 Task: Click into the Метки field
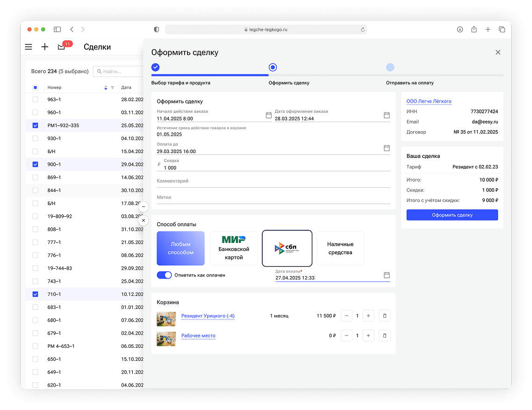coord(273,198)
